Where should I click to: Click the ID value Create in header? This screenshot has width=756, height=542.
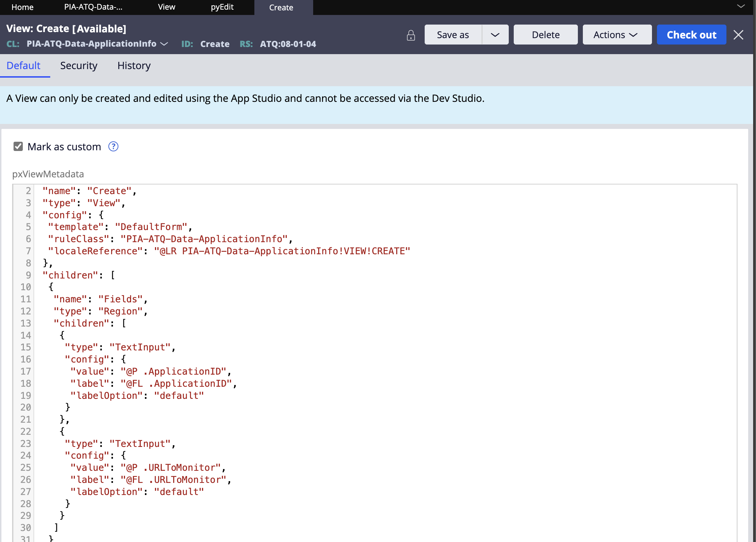tap(215, 44)
